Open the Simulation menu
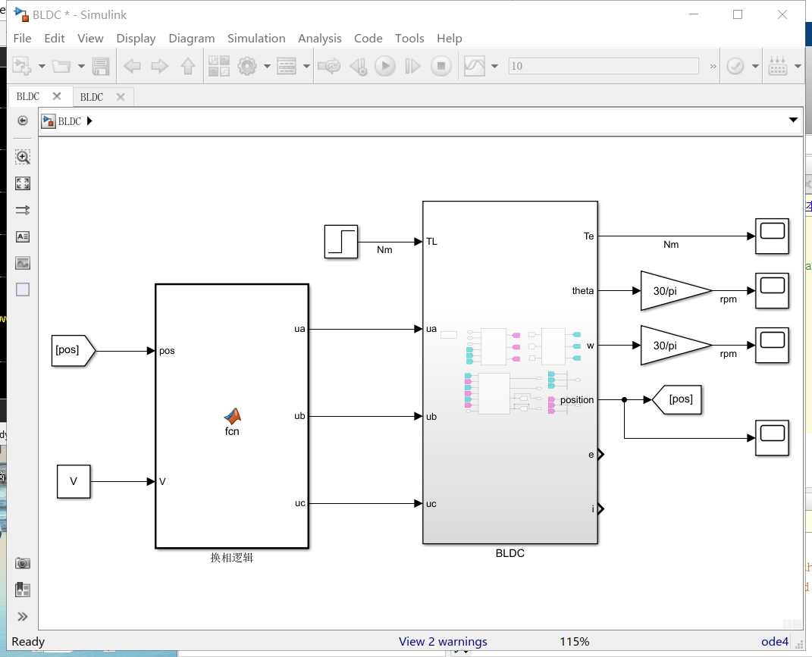 [x=256, y=39]
